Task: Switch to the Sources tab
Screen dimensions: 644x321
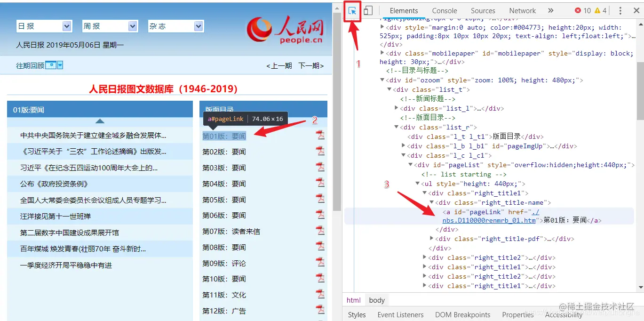Action: pos(483,11)
